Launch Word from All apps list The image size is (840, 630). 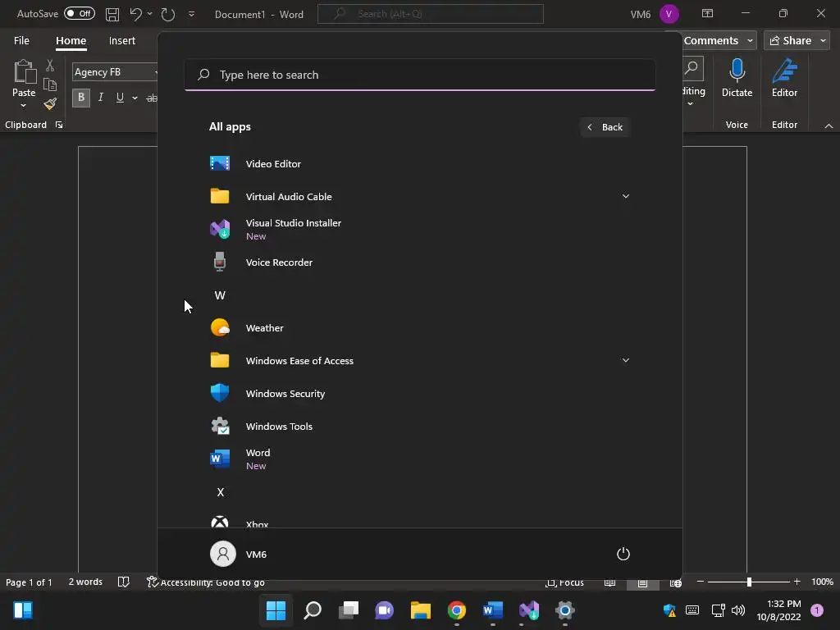tap(419, 459)
